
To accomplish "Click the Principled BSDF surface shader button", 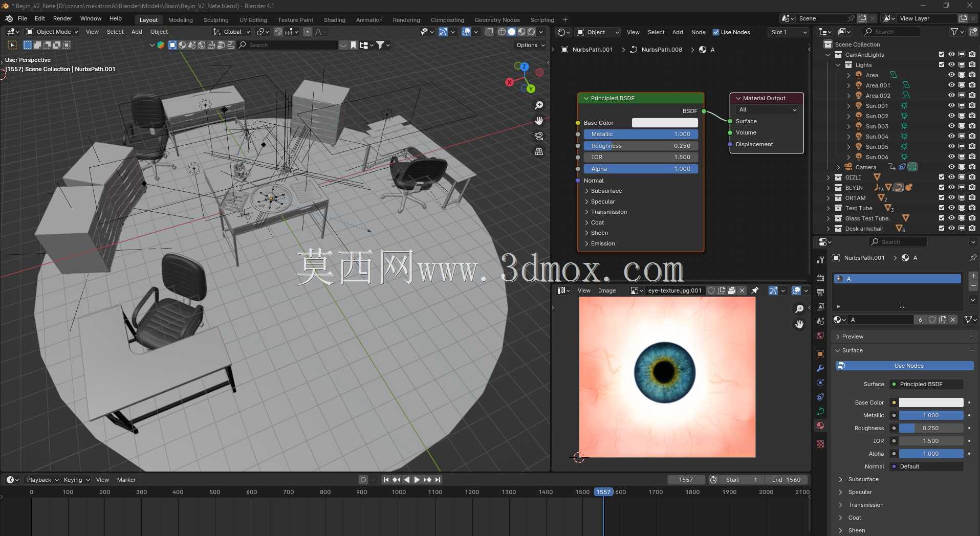I will coord(927,384).
